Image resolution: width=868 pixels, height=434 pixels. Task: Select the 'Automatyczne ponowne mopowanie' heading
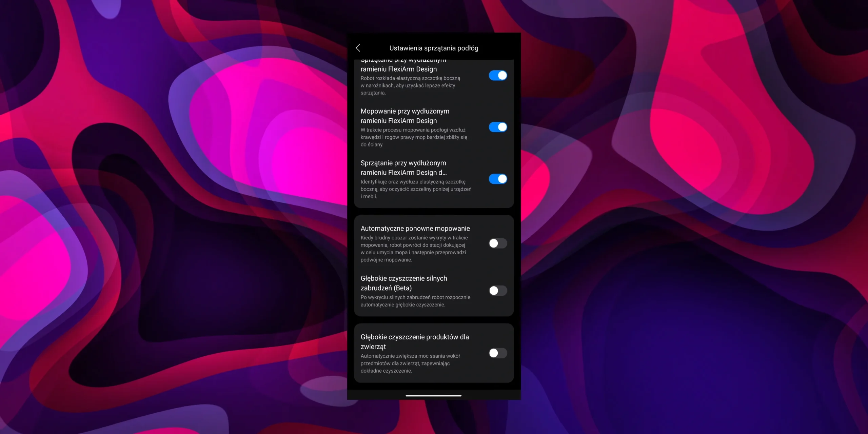tap(415, 229)
